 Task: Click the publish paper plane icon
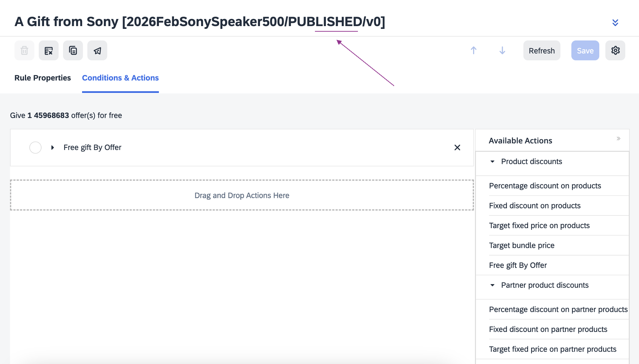(97, 51)
